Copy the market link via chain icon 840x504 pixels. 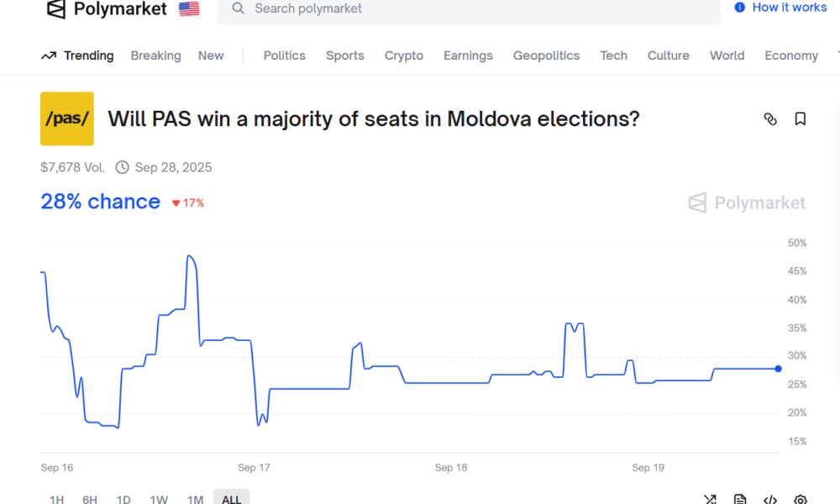click(x=770, y=119)
